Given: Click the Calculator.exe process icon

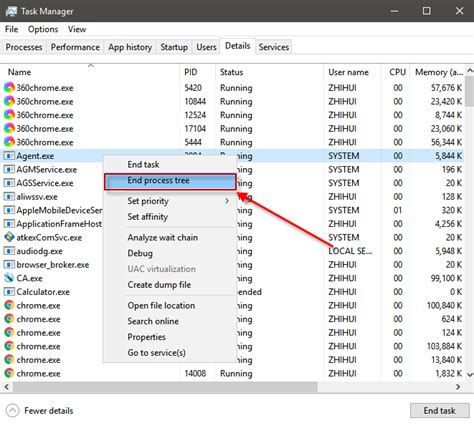Looking at the screenshot, I should coord(9,292).
